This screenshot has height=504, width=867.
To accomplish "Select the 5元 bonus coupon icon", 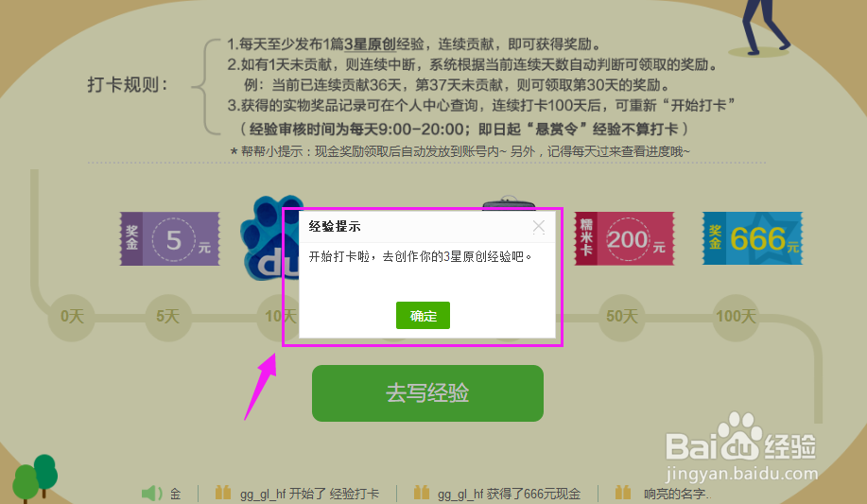I will coord(170,239).
